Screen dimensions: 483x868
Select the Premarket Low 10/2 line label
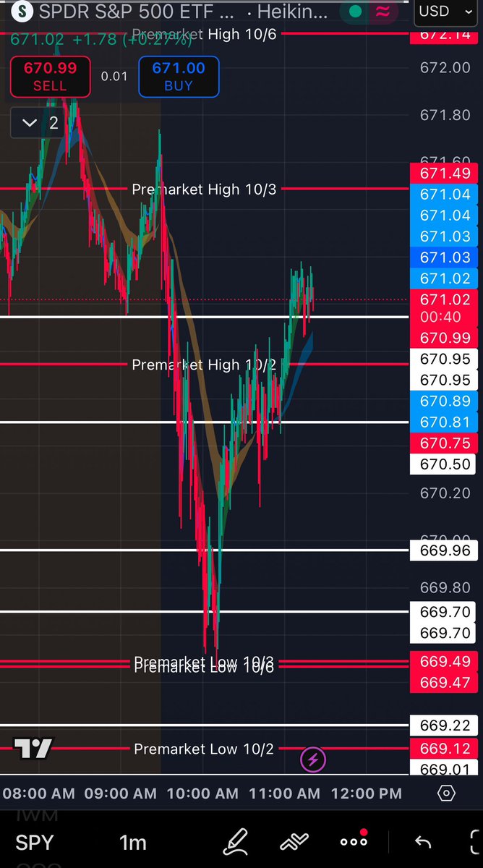(204, 749)
